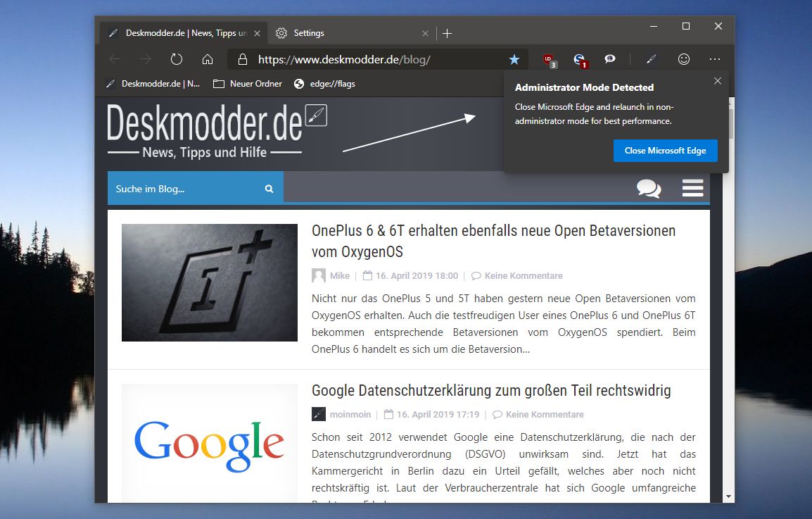Open the Edge settings and more menu
812x519 pixels.
point(715,59)
